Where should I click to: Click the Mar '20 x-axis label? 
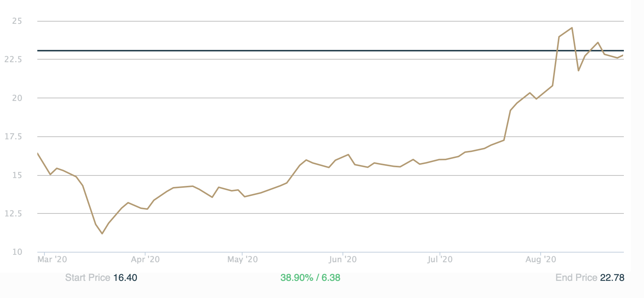(x=52, y=259)
